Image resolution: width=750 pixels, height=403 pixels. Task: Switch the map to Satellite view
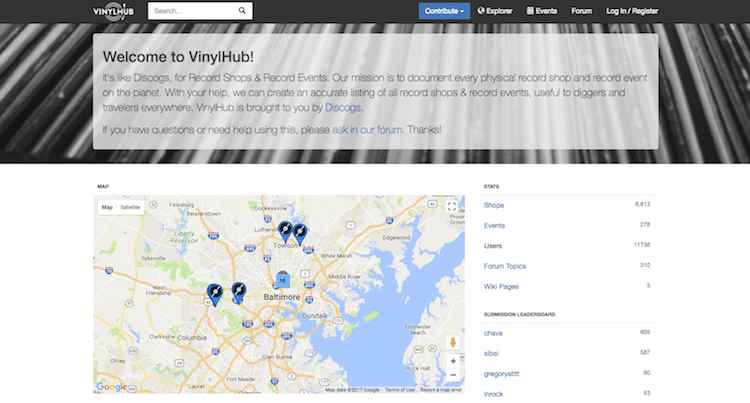point(130,207)
